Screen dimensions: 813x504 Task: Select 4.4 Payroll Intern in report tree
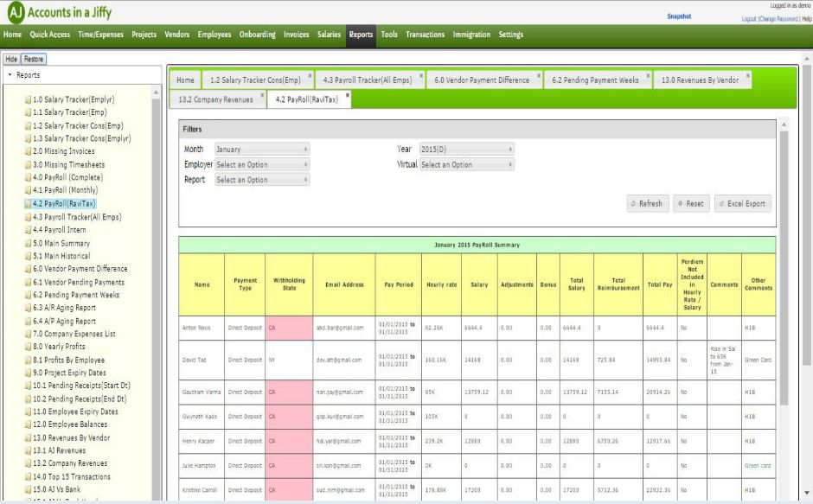[60, 230]
